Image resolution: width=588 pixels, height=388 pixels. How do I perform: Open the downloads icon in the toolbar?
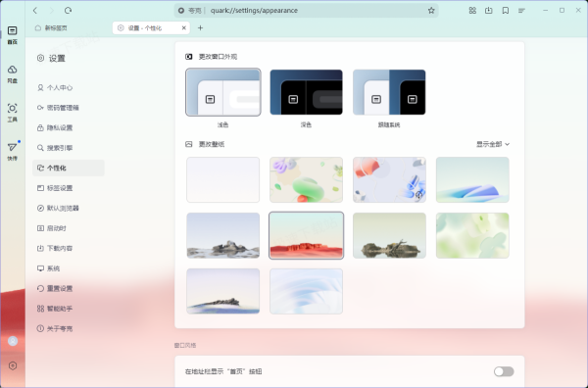pos(489,11)
